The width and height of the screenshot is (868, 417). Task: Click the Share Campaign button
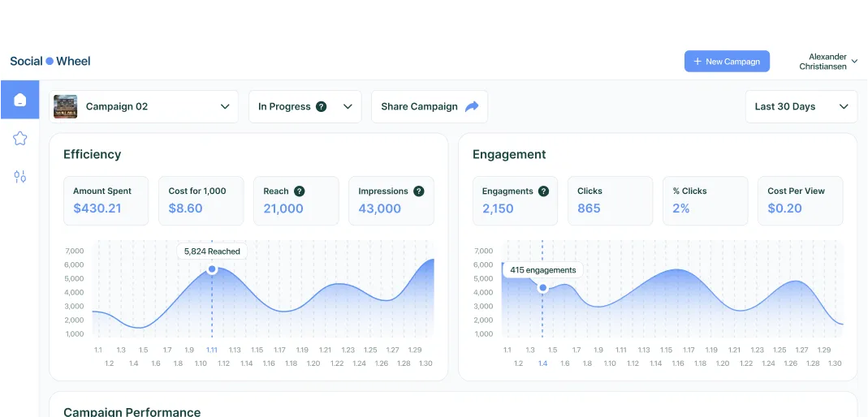[430, 107]
